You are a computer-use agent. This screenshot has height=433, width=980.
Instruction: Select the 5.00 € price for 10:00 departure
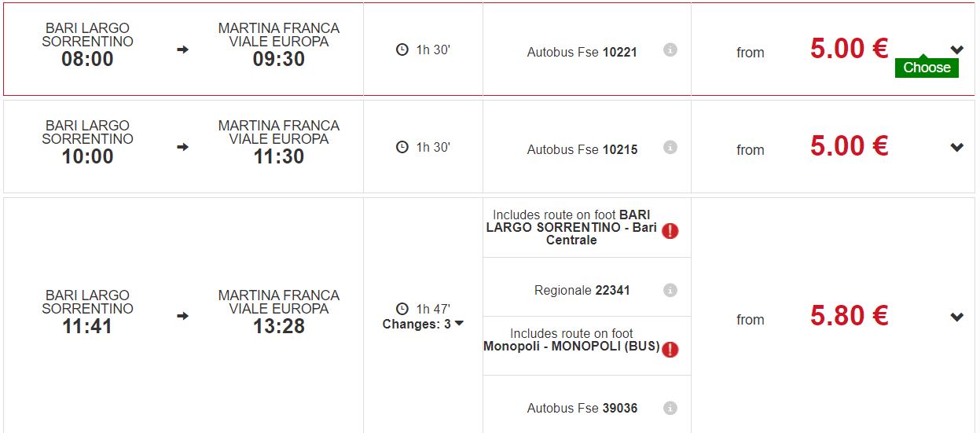(x=849, y=147)
